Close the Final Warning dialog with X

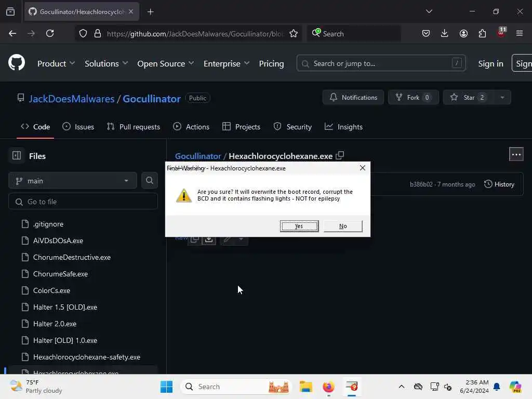tap(362, 168)
